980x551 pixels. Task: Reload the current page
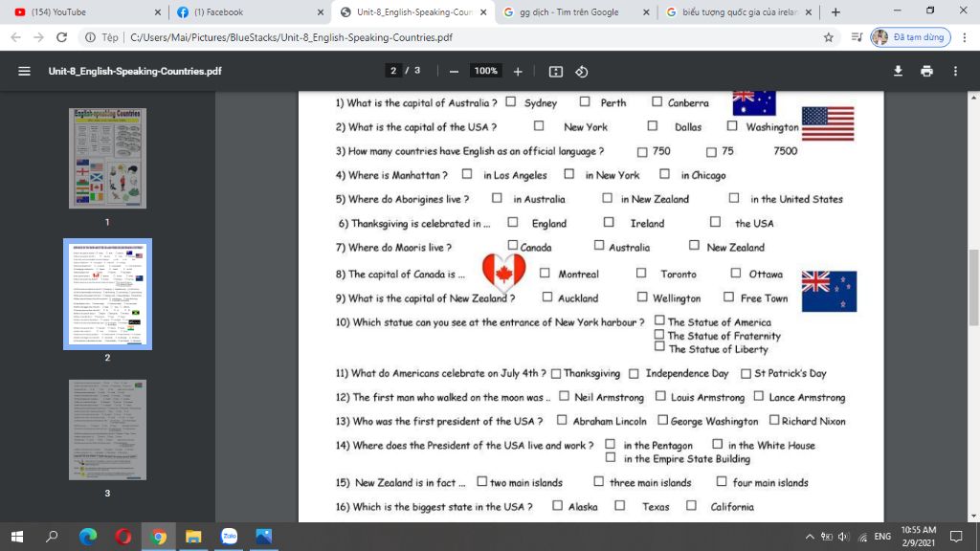(61, 37)
